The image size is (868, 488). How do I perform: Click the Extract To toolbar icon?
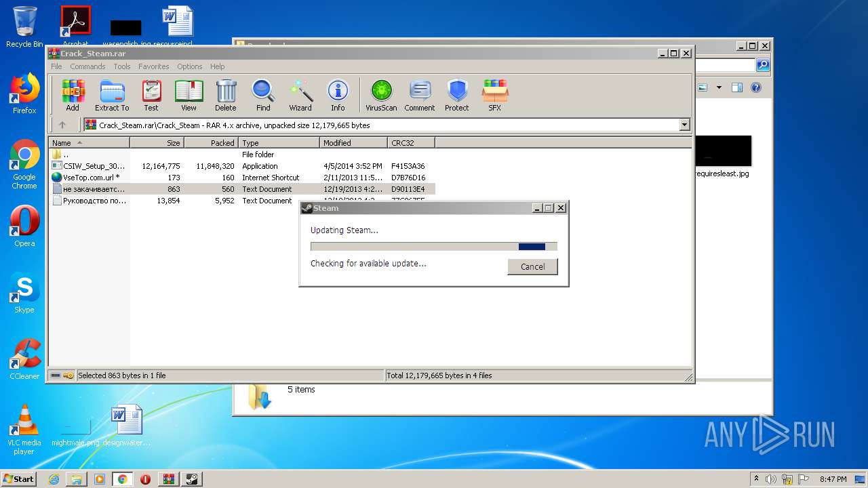coord(112,95)
